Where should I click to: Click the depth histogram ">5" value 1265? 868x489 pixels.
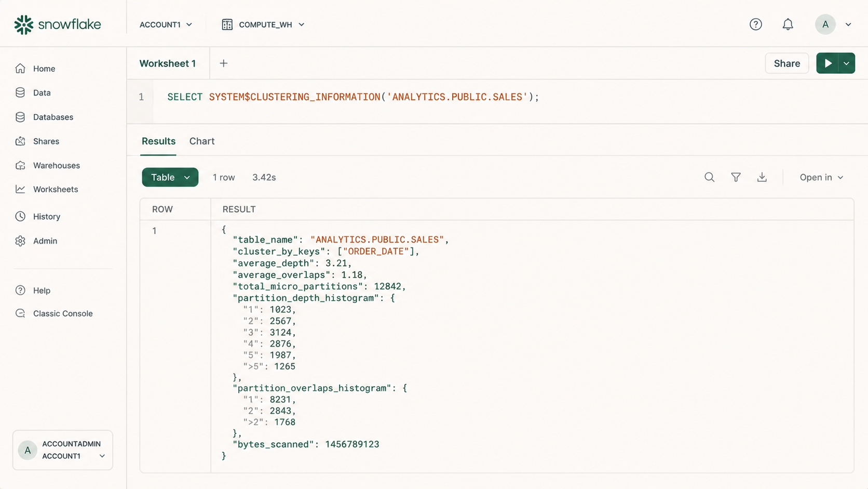point(284,366)
